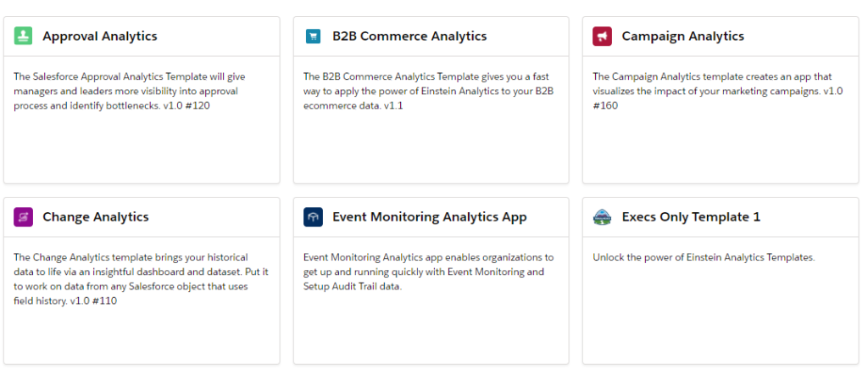This screenshot has width=868, height=376.
Task: Select the Event Monitoring card description
Action: click(428, 272)
